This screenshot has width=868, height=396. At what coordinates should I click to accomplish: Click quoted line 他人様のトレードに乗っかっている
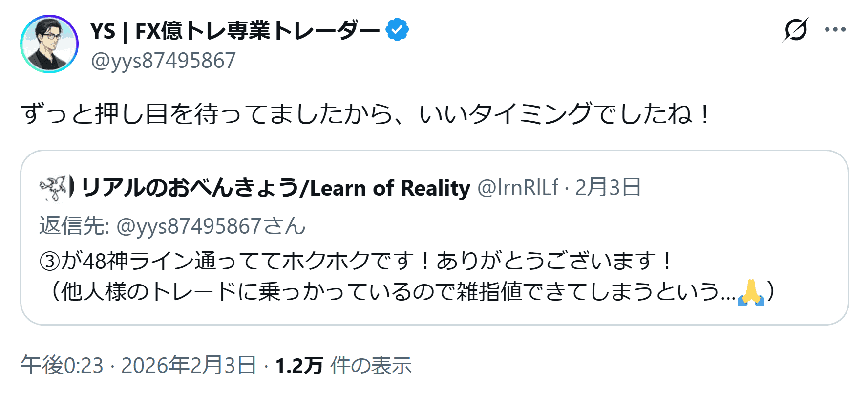point(391,292)
